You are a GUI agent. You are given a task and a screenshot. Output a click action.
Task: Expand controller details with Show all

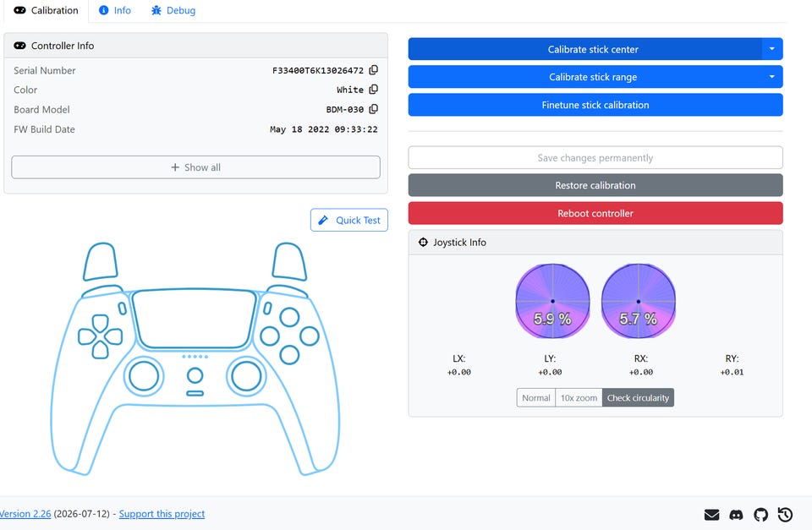coord(195,167)
